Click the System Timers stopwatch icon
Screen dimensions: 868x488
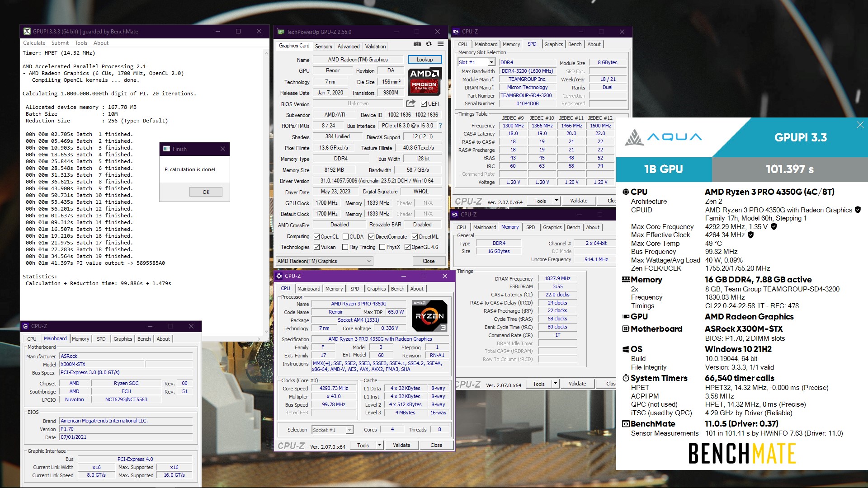click(626, 378)
